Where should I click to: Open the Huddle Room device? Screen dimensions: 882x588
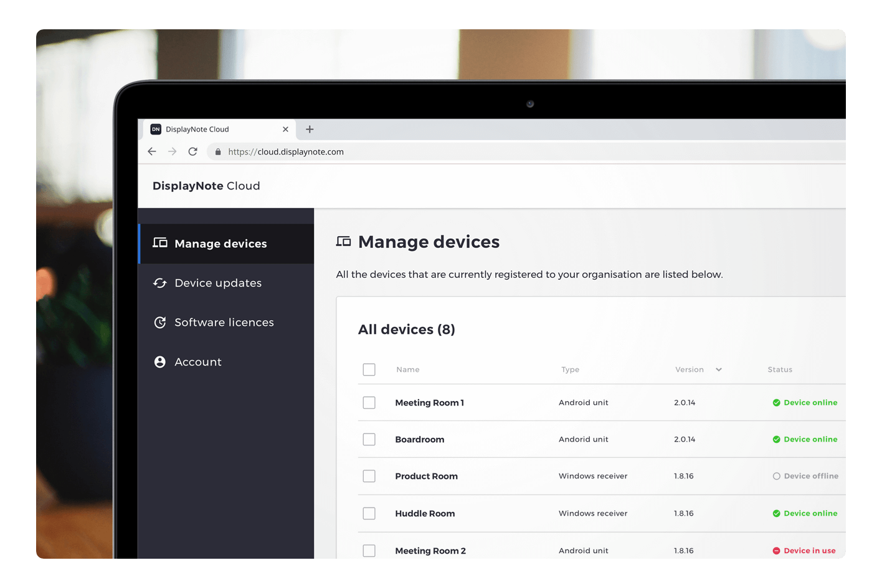(x=425, y=514)
